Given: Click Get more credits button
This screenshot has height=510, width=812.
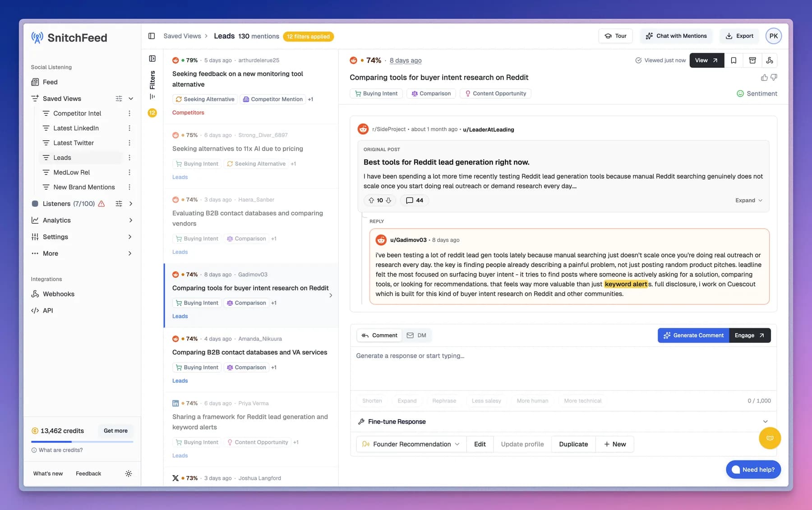Looking at the screenshot, I should [115, 431].
